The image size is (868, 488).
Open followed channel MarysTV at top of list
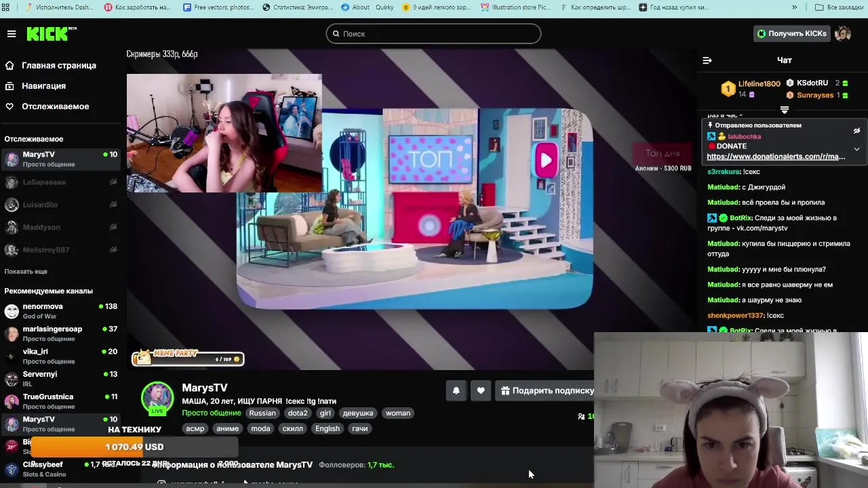click(61, 159)
